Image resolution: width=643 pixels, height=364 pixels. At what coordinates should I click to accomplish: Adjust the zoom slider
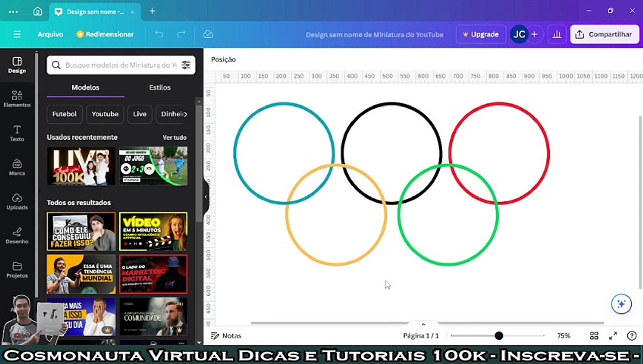pos(499,336)
